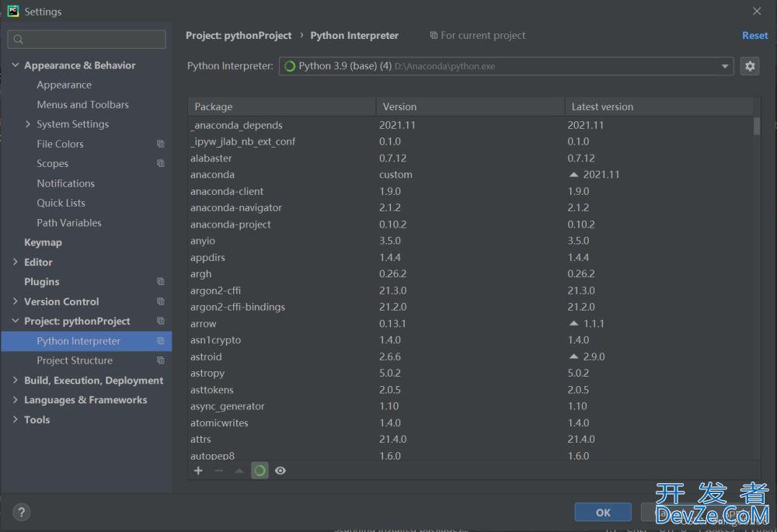Select the async_generator package row
The image size is (777, 532).
click(x=470, y=406)
